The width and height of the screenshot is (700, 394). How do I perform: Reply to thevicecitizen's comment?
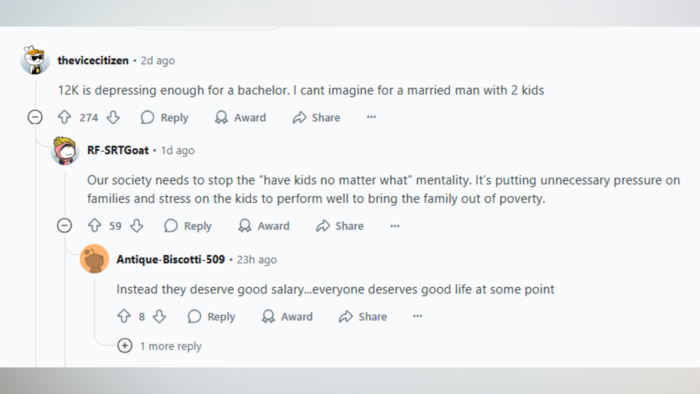click(165, 117)
